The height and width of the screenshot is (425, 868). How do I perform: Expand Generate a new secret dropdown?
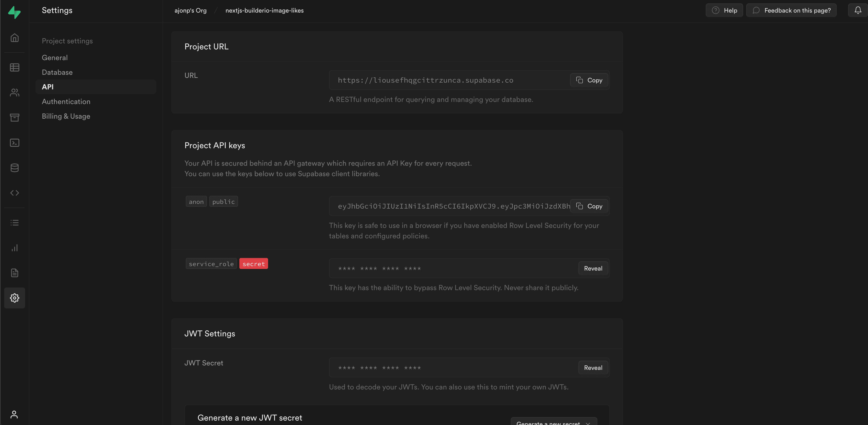[554, 422]
